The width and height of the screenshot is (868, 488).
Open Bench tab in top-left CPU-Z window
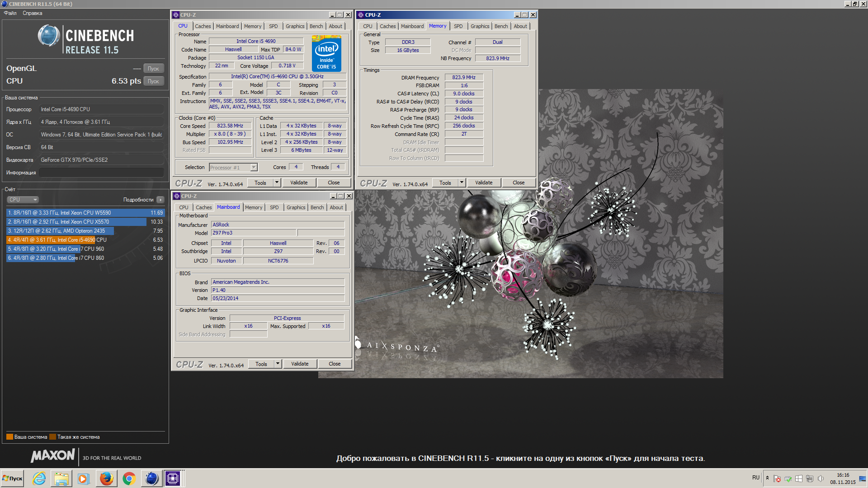(316, 26)
